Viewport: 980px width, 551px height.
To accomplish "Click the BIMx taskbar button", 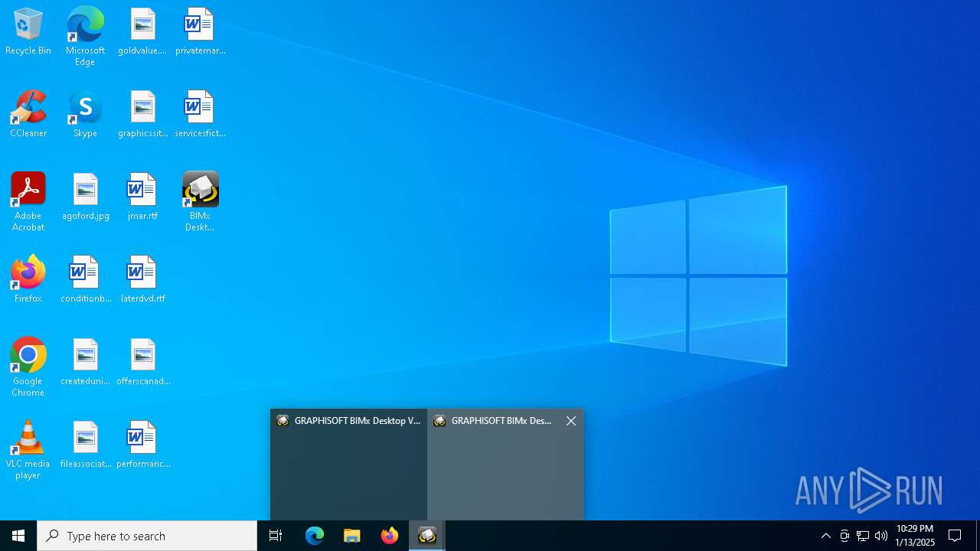I will click(x=427, y=536).
